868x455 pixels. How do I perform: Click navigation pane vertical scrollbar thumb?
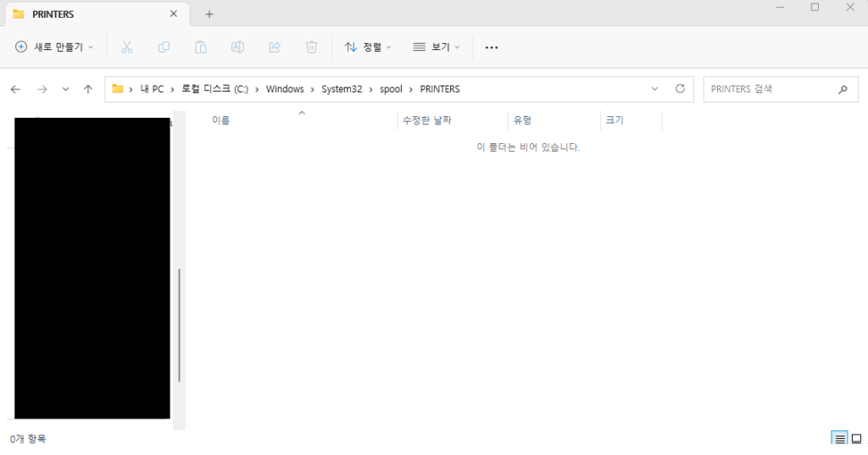(x=180, y=325)
